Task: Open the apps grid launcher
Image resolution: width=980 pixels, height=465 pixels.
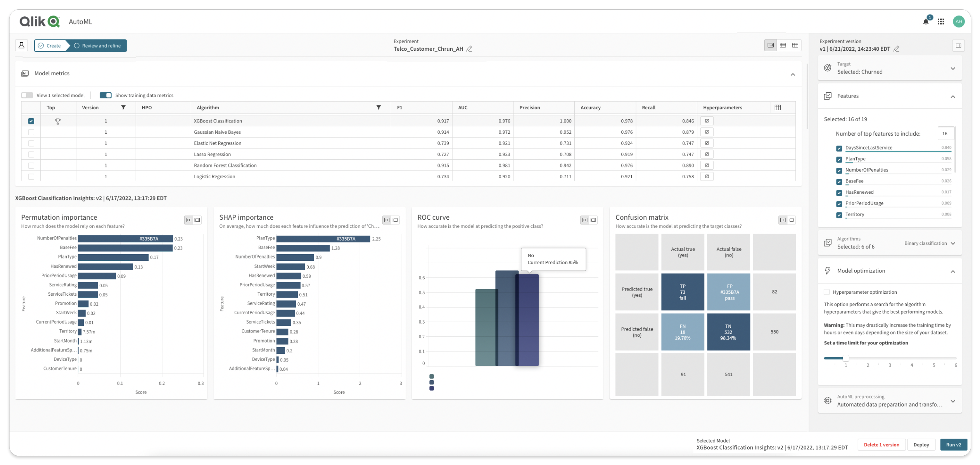Action: pos(941,22)
